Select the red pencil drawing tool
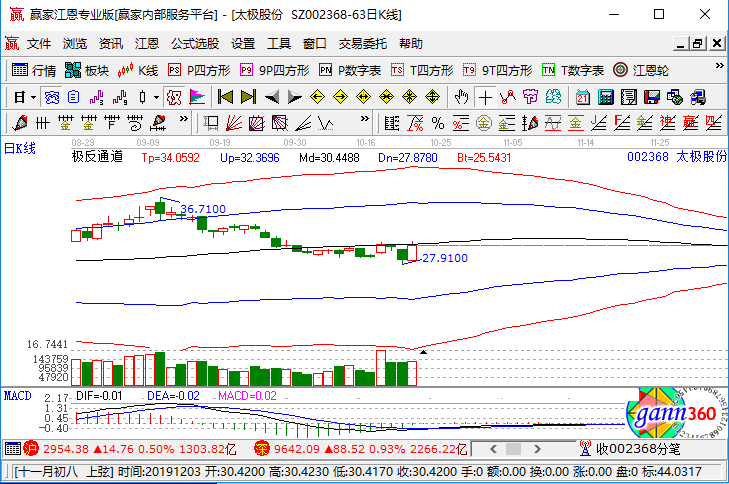 pyautogui.click(x=20, y=123)
